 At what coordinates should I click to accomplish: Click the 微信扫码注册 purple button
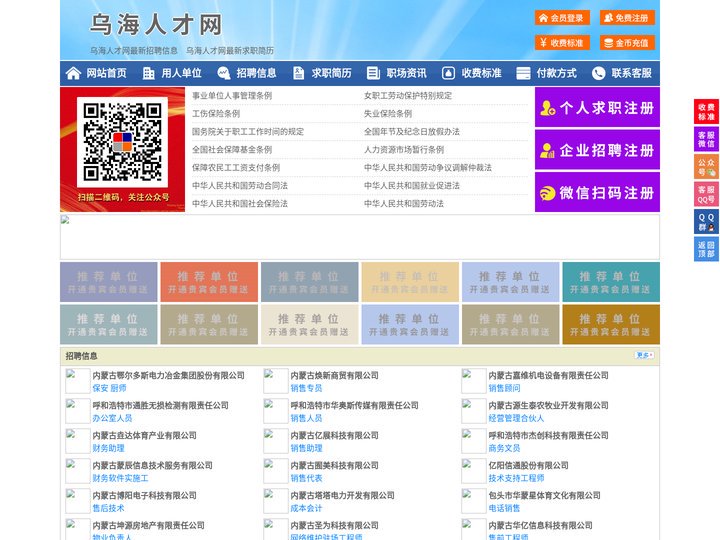tap(597, 192)
